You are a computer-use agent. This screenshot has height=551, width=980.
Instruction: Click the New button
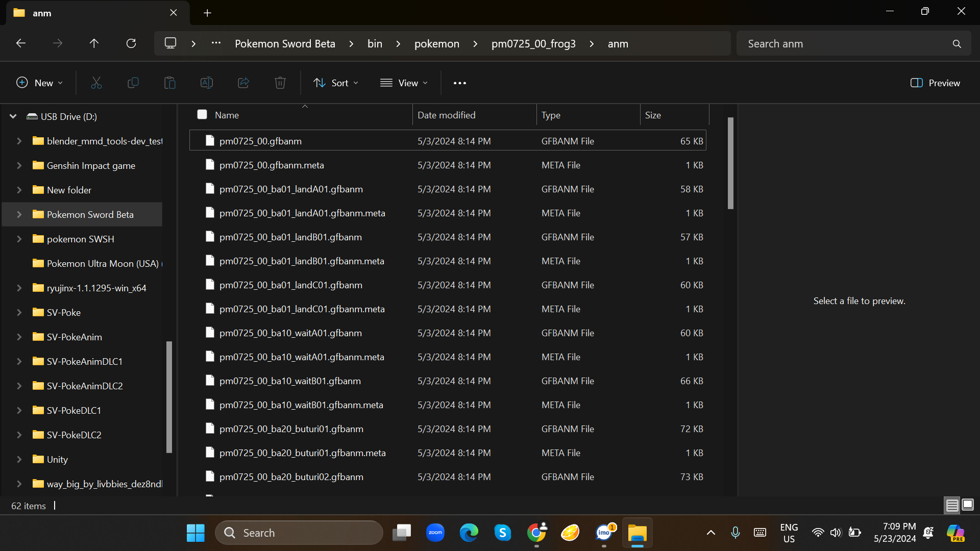[x=40, y=83]
